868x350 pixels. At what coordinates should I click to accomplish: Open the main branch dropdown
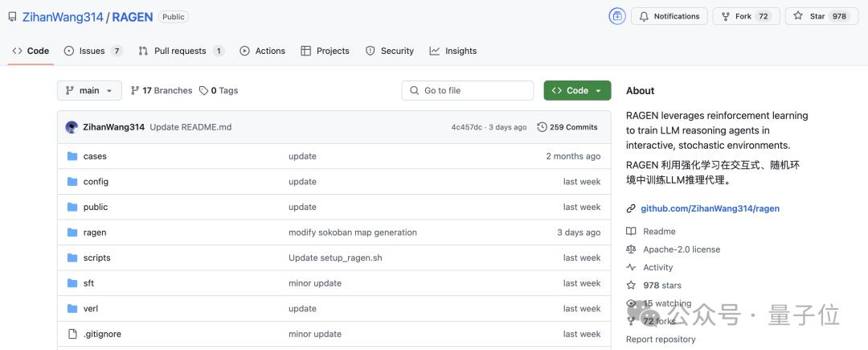point(89,91)
